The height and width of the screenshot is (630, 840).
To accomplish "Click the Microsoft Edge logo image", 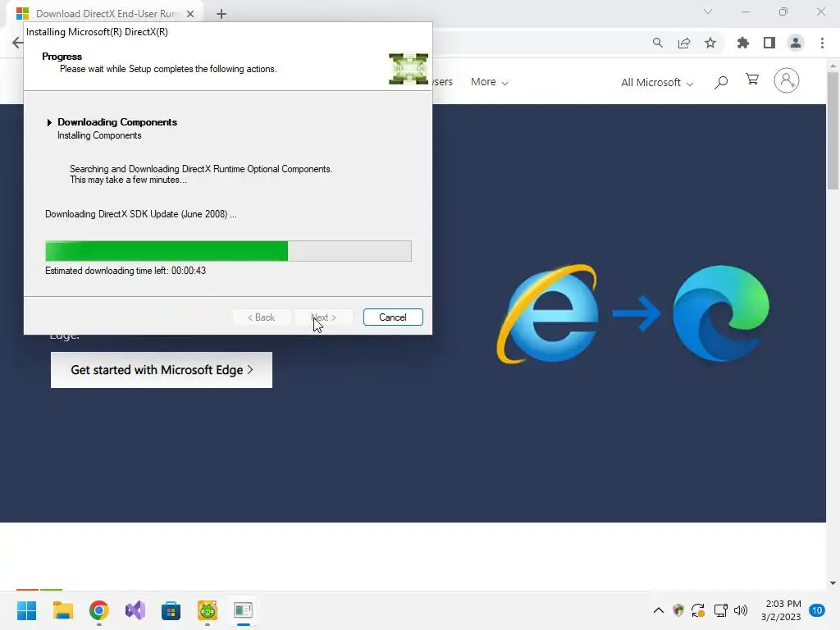I will 720,313.
